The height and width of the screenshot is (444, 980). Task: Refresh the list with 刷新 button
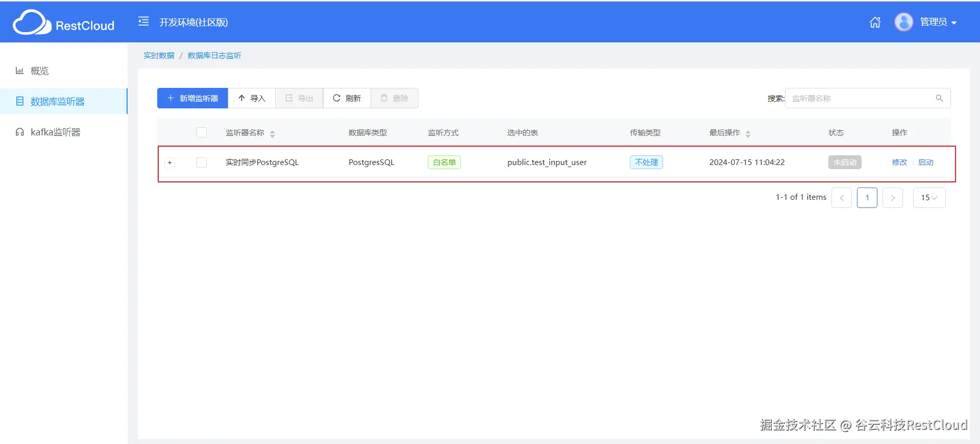(347, 98)
